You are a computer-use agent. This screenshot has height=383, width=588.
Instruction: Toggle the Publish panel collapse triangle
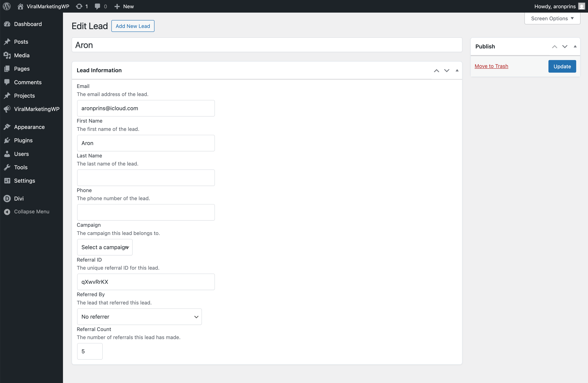575,46
